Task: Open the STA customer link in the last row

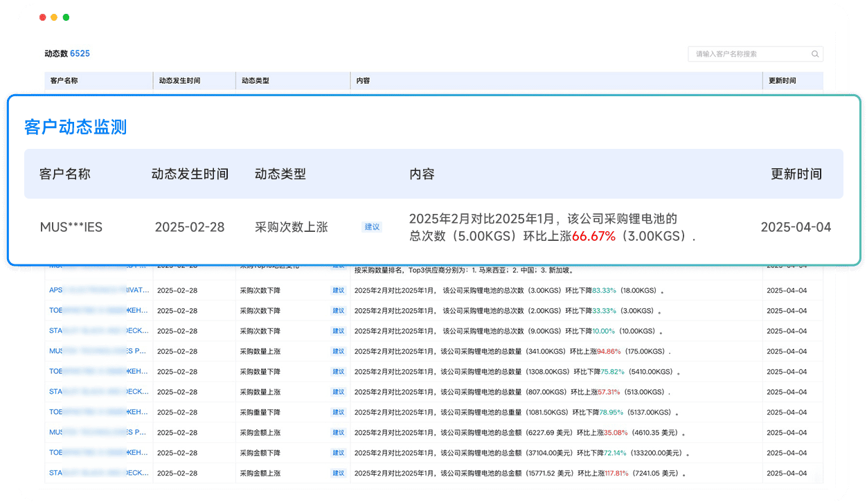Action: (x=97, y=473)
